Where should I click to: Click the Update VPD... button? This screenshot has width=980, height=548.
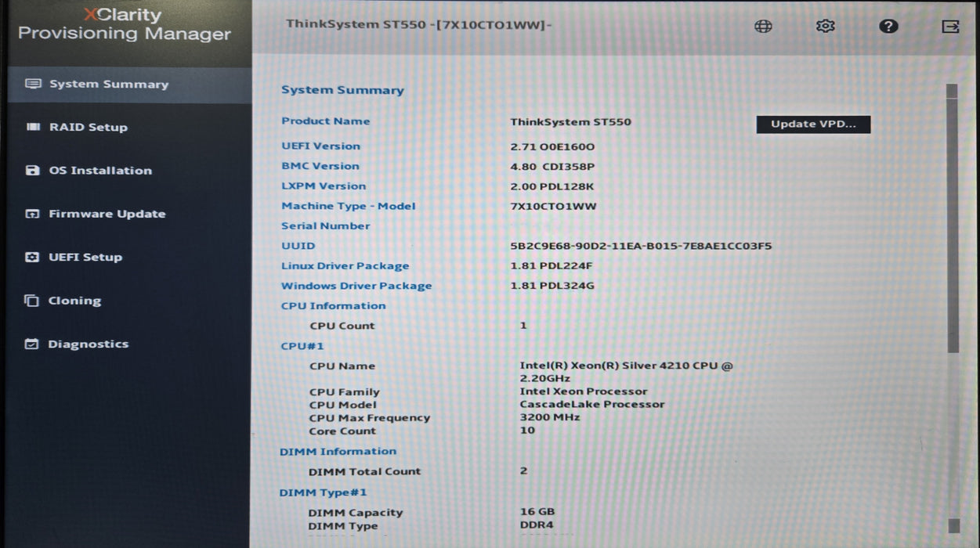click(x=813, y=124)
